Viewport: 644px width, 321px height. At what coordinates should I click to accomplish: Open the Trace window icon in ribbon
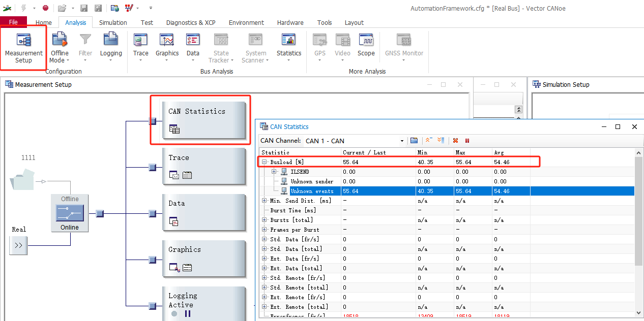140,40
